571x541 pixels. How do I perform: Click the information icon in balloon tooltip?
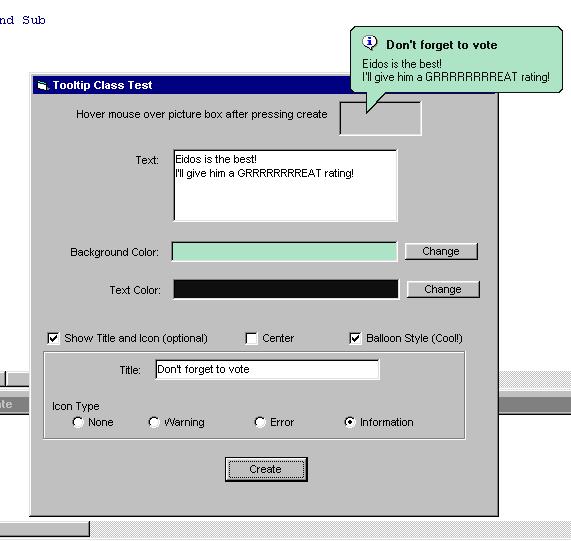(x=370, y=43)
